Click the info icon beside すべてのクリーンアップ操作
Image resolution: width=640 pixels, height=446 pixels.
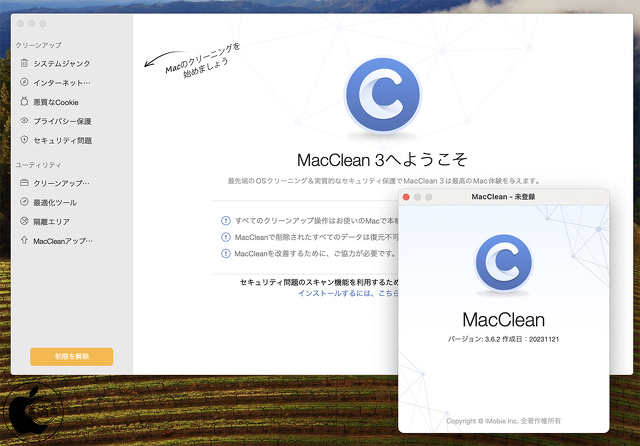226,221
